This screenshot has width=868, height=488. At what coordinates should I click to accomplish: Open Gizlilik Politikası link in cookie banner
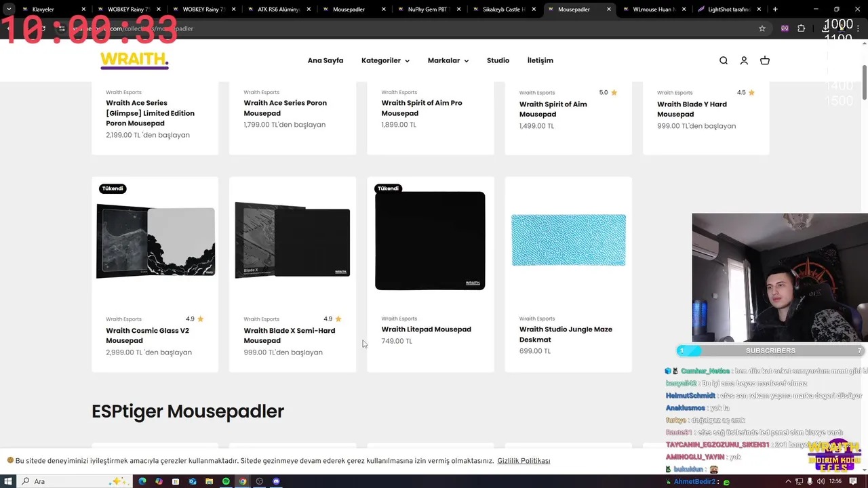coord(524,461)
